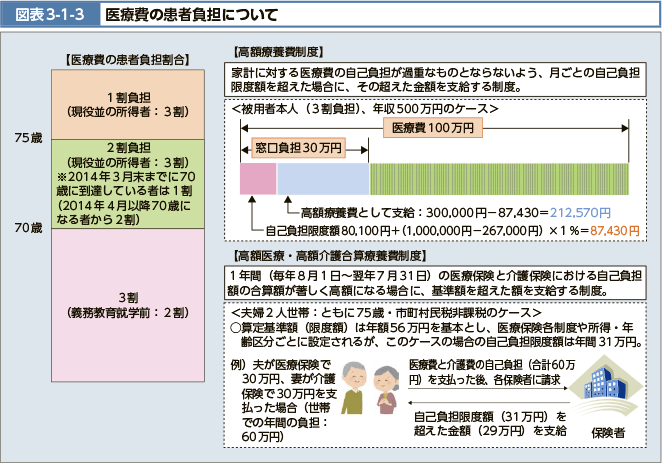Click the elderly man with glasses

click(354, 388)
